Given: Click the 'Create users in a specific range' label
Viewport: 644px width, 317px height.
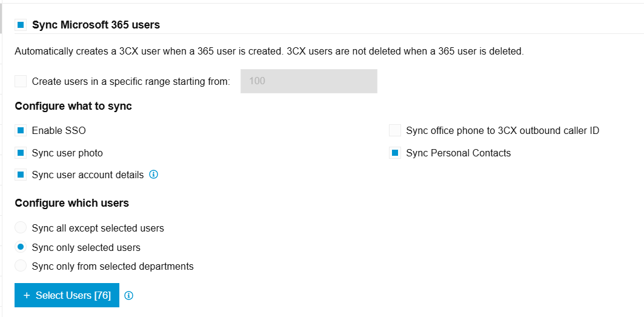Looking at the screenshot, I should pyautogui.click(x=131, y=81).
